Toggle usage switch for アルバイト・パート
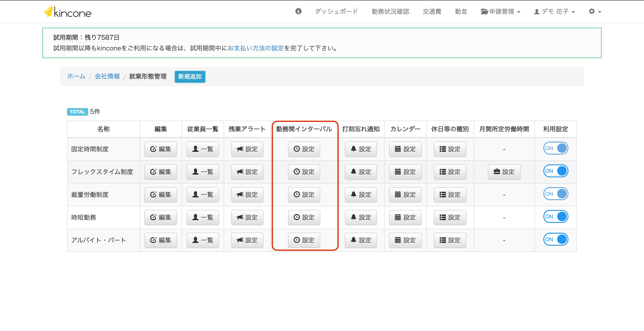The height and width of the screenshot is (331, 644). point(556,239)
